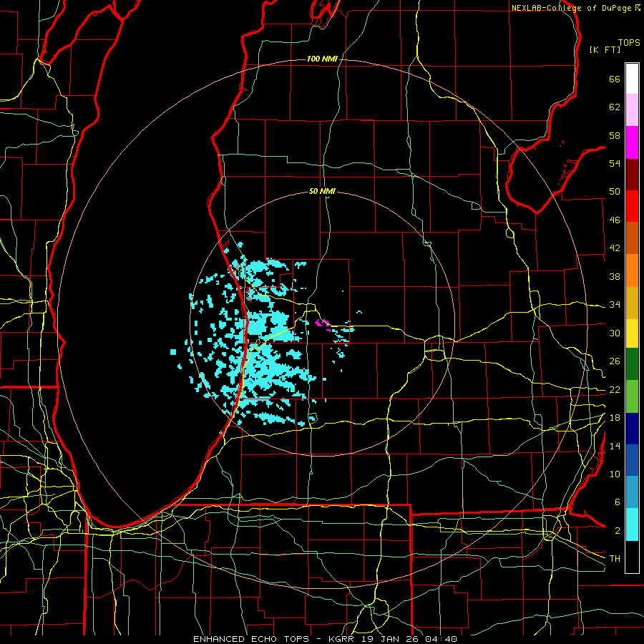Click the 66 value on the legend
The width and height of the screenshot is (644, 644).
pyautogui.click(x=615, y=79)
